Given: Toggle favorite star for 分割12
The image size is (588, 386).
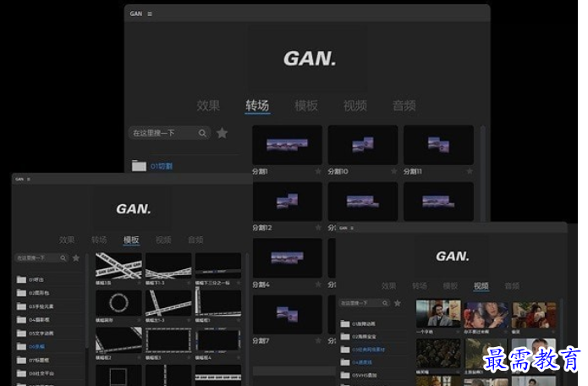Looking at the screenshot, I should [x=318, y=228].
